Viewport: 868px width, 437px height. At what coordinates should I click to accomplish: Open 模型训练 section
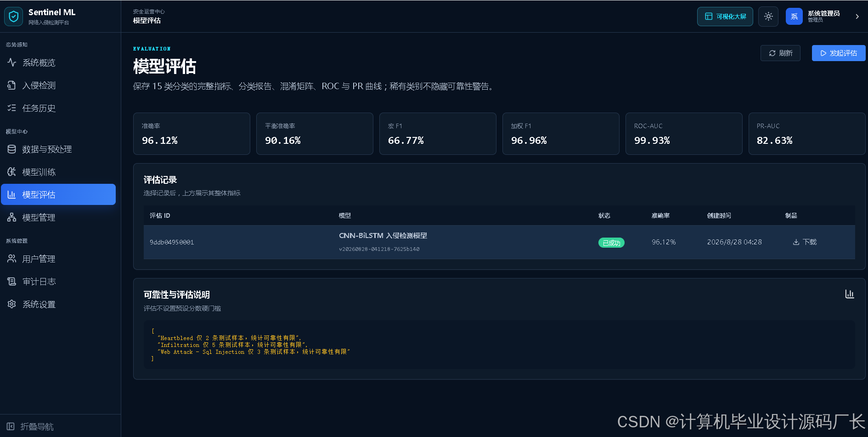pyautogui.click(x=58, y=172)
